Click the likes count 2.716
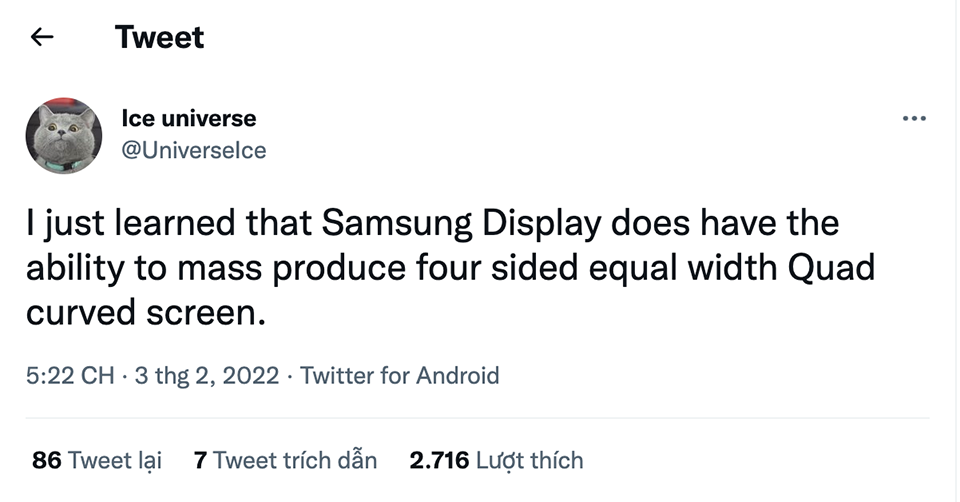The image size is (960, 502). point(439,460)
